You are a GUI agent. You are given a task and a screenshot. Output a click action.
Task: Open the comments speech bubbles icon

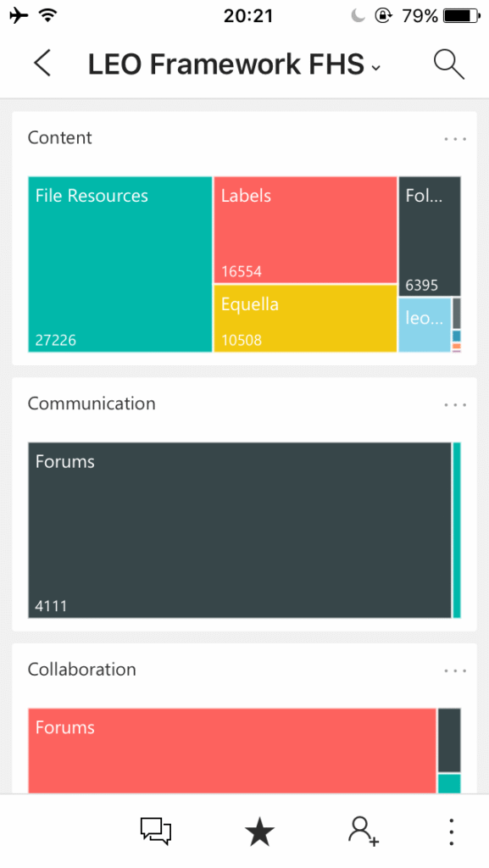click(155, 832)
